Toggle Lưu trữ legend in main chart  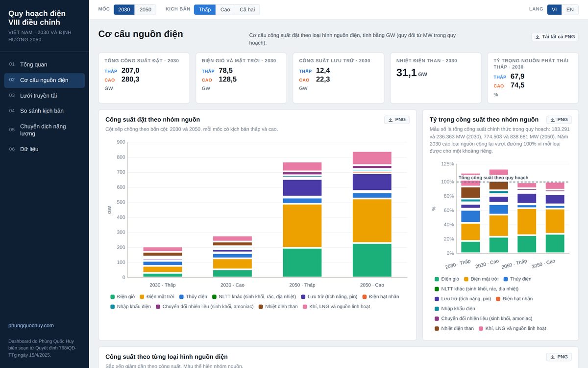[329, 297]
